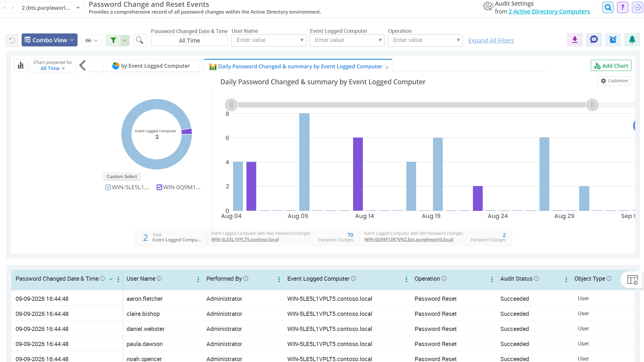Click Expand All Filters link
This screenshot has width=644, height=362.
491,41
